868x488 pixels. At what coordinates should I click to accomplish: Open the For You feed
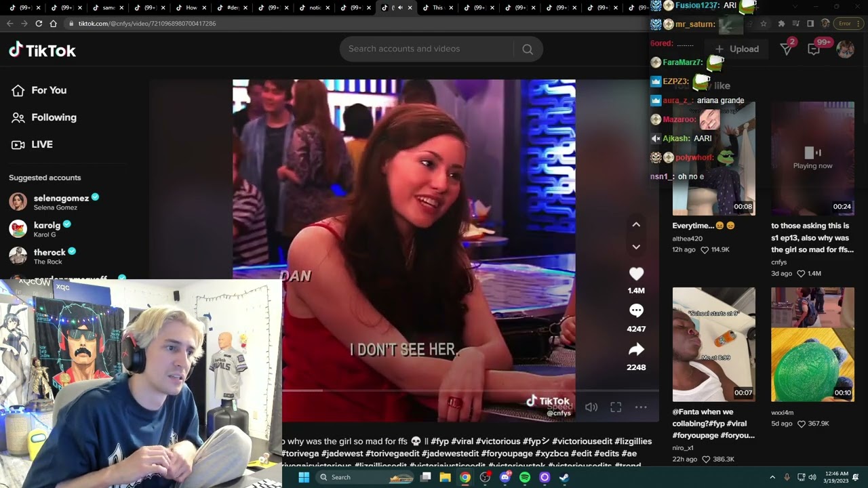[x=39, y=90]
